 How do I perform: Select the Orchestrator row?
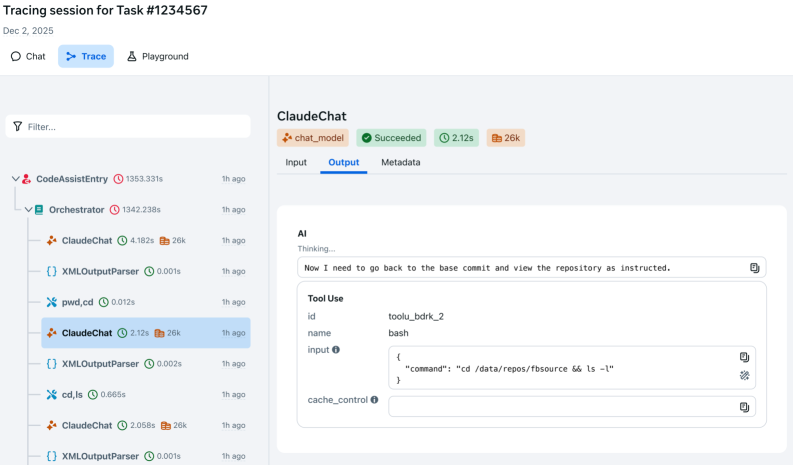click(135, 209)
